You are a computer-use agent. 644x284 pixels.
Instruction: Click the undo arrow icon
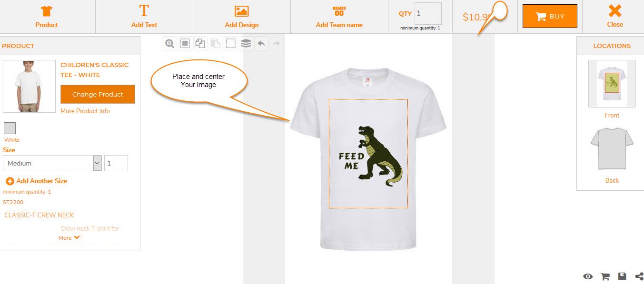261,44
